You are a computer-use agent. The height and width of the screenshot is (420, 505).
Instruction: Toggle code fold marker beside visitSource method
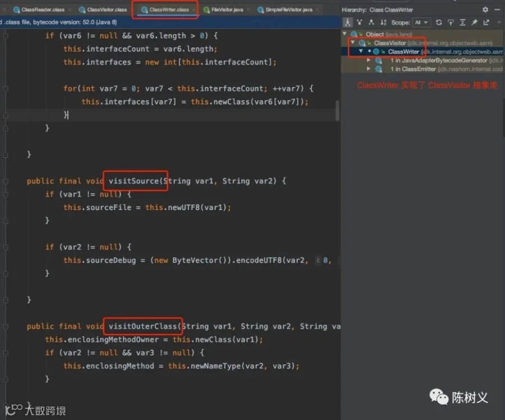pyautogui.click(x=6, y=181)
